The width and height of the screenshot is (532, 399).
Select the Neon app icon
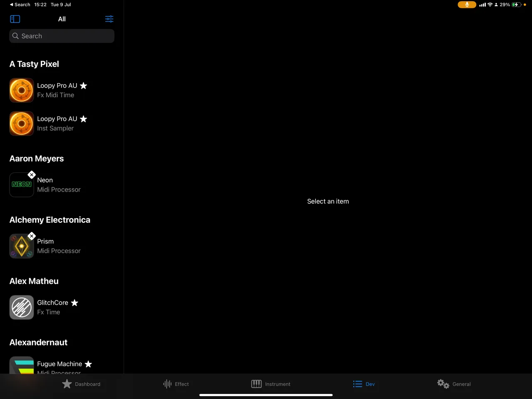tap(22, 185)
